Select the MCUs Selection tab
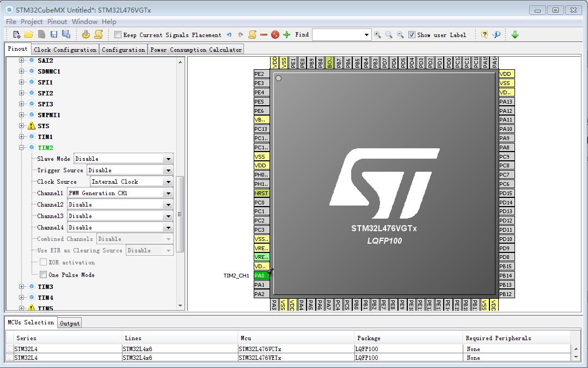The image size is (588, 368). pyautogui.click(x=30, y=322)
